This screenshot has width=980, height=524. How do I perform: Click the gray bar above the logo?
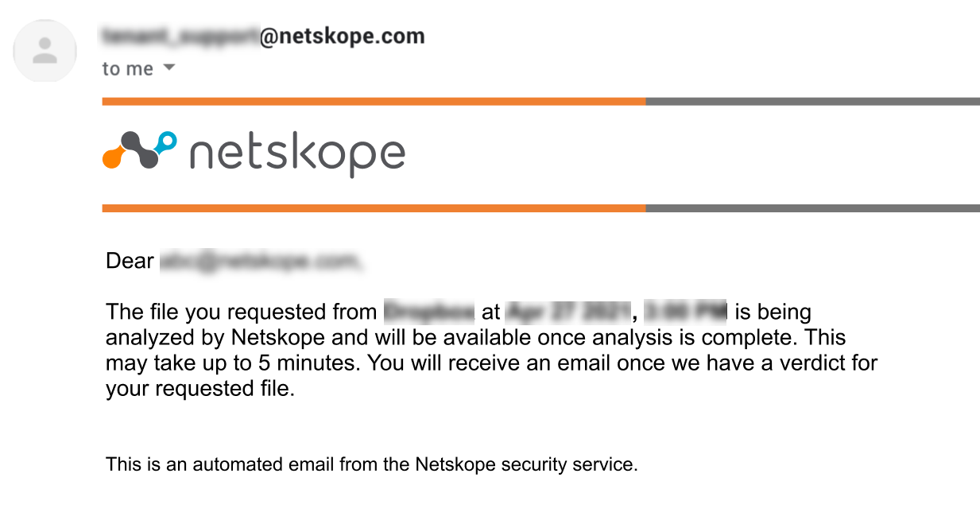point(812,101)
